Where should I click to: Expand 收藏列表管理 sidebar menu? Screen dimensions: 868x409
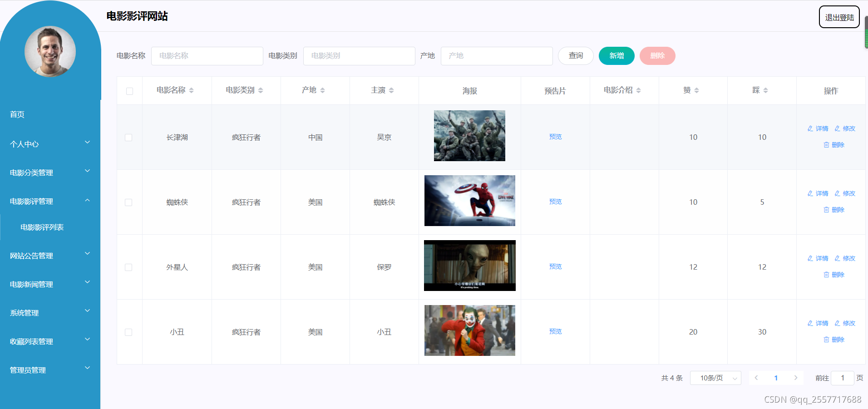(x=50, y=341)
